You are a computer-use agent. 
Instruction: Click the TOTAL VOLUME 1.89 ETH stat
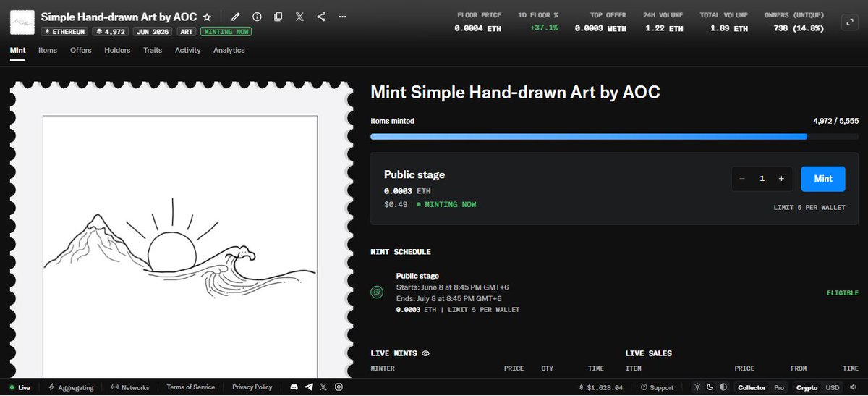click(x=723, y=22)
